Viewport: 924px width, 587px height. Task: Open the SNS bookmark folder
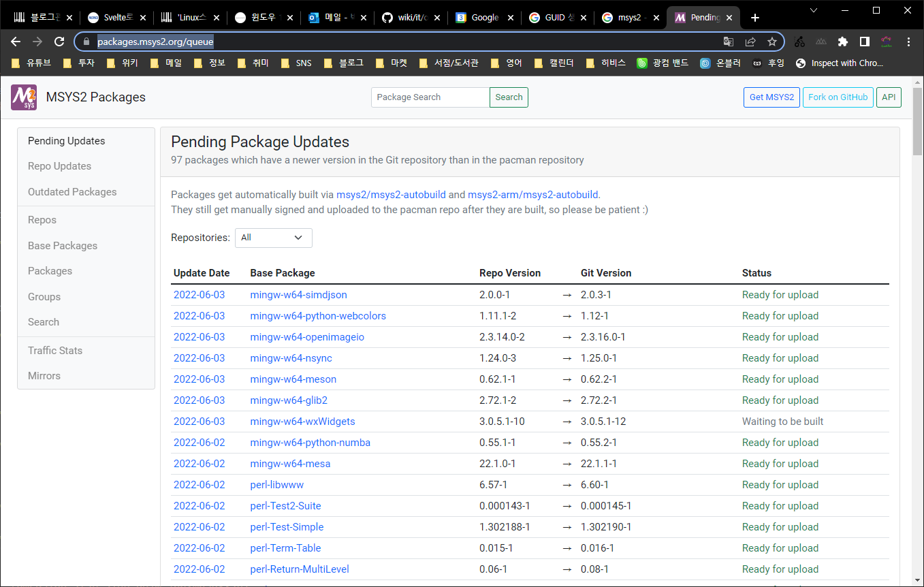(x=296, y=63)
